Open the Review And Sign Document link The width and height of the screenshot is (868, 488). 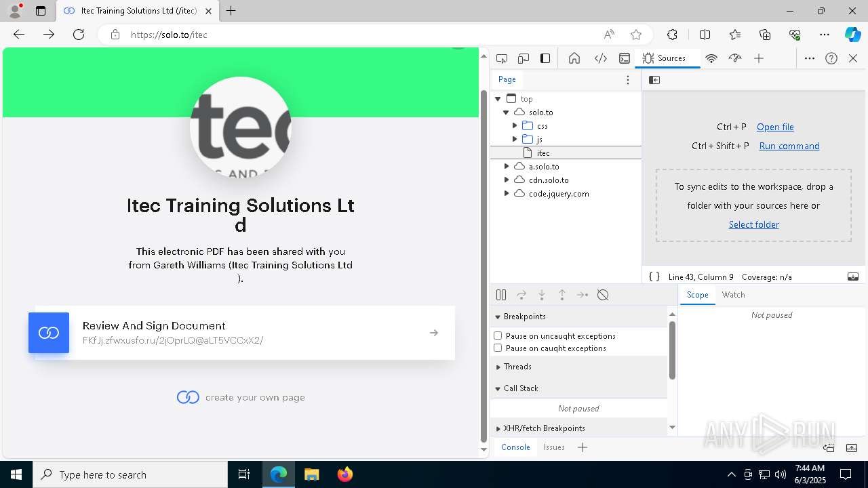[x=245, y=333]
